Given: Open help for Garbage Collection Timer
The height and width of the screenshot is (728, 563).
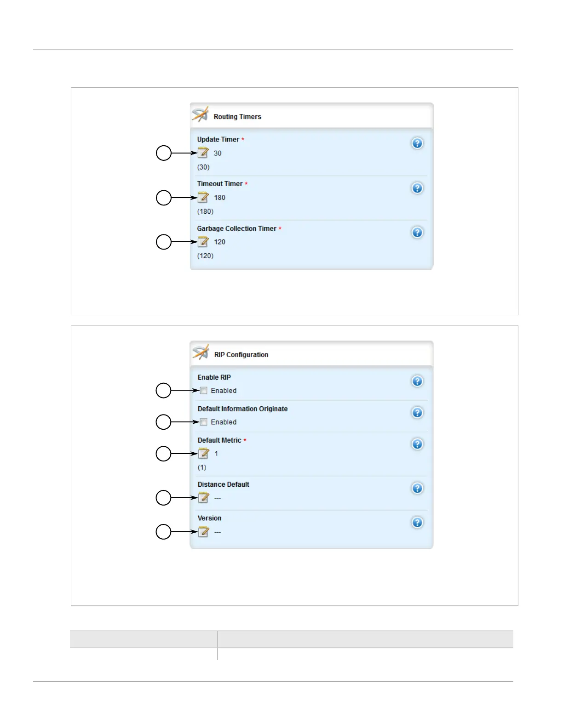Looking at the screenshot, I should point(417,233).
